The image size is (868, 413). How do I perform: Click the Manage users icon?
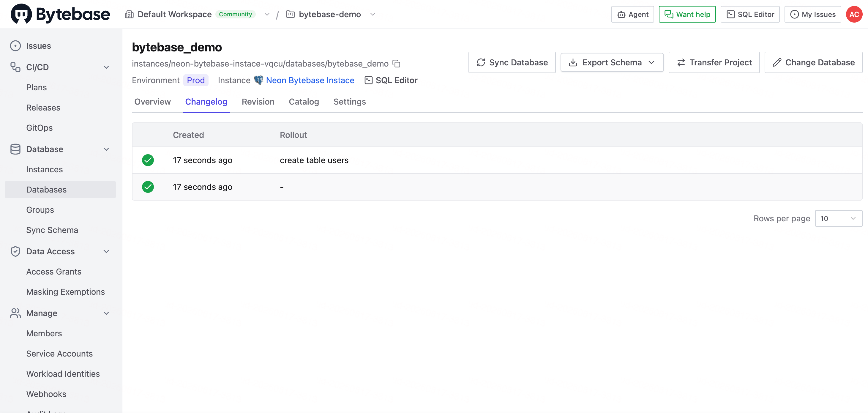click(15, 313)
